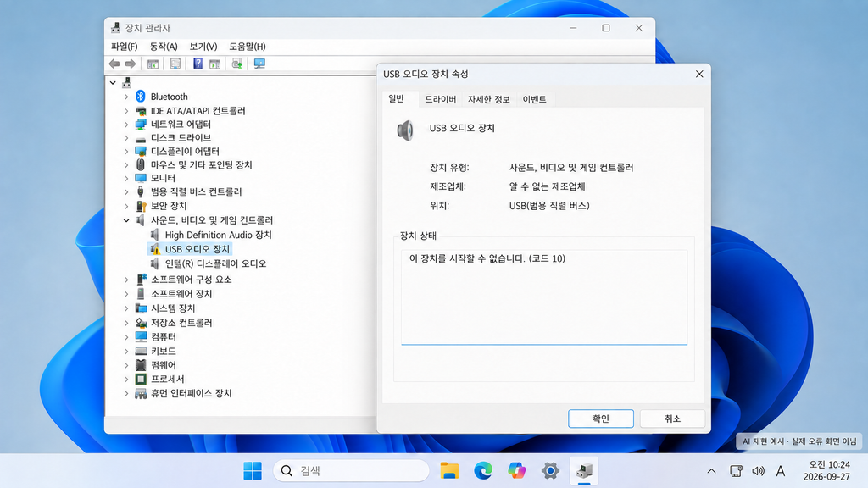
Task: Click the taskbar 검색 search box
Action: point(351,471)
